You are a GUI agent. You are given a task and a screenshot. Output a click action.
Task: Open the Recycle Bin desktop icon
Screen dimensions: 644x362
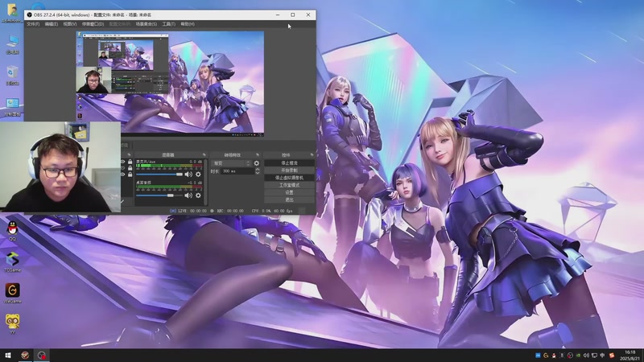(x=12, y=76)
